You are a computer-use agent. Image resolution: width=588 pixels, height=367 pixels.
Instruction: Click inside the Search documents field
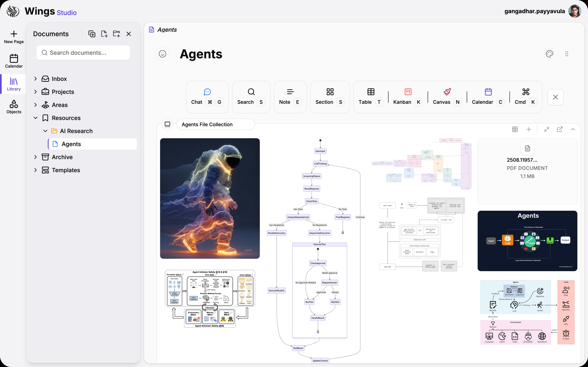[83, 52]
